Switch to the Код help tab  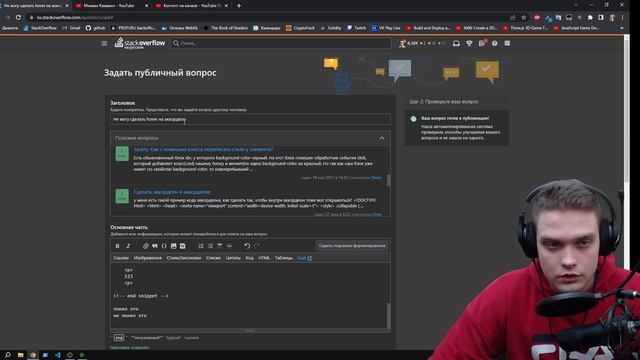(x=249, y=258)
